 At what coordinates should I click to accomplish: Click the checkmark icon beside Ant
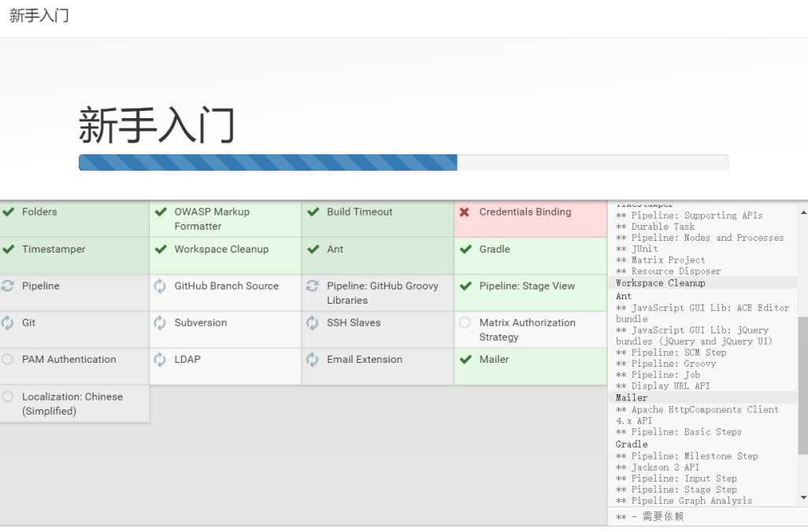(313, 249)
